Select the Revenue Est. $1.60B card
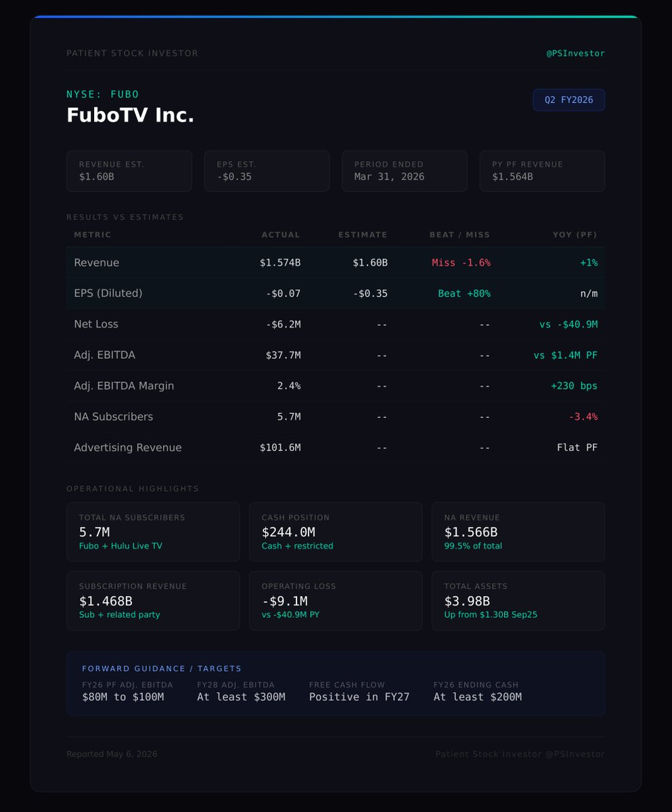672x812 pixels. coord(129,171)
